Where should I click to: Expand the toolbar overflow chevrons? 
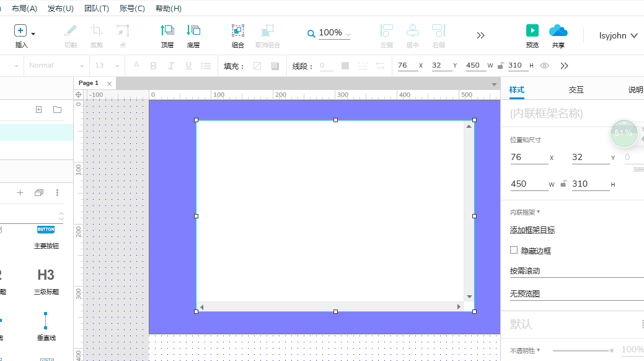[480, 35]
